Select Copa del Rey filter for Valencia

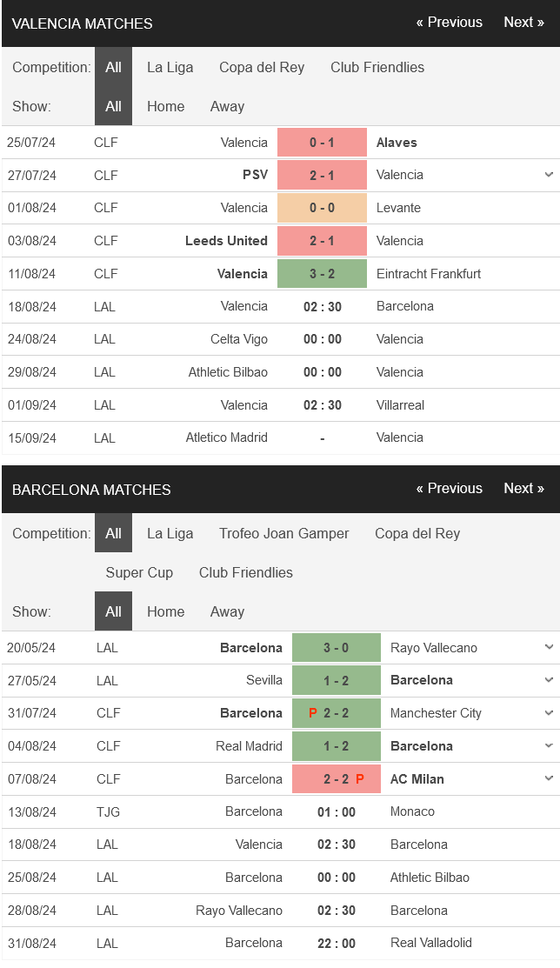[x=262, y=67]
